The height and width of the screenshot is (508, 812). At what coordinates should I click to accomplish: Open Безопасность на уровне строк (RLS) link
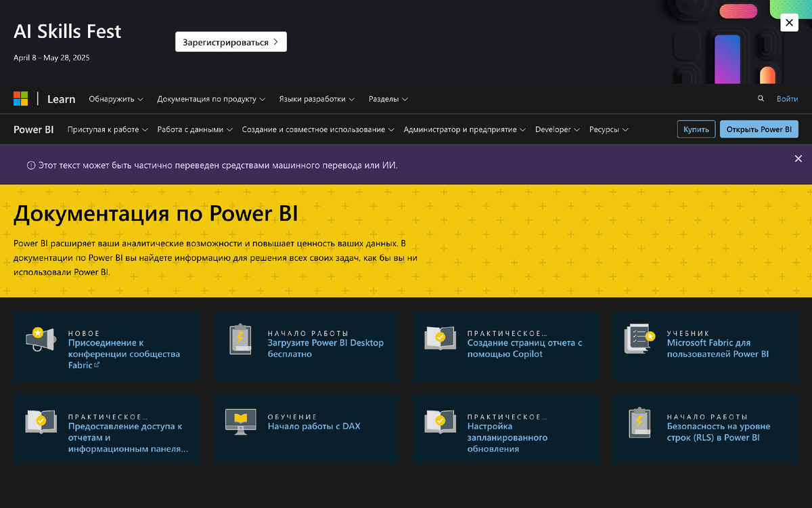[x=719, y=432]
